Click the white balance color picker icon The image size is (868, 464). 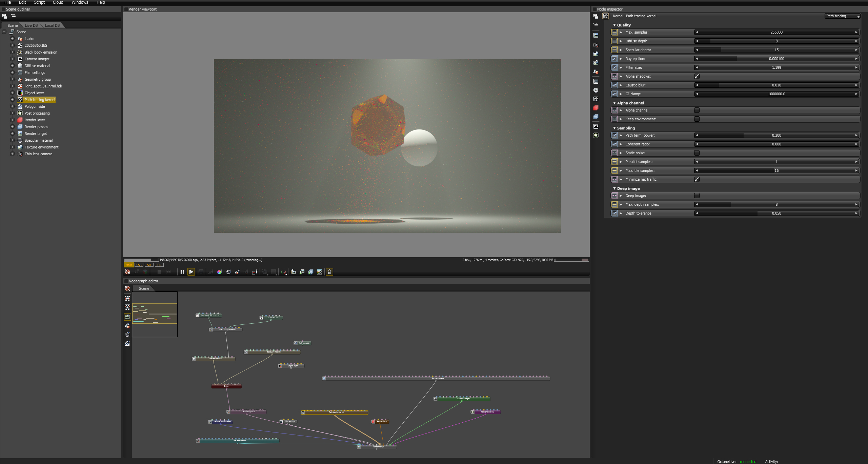[x=219, y=272]
